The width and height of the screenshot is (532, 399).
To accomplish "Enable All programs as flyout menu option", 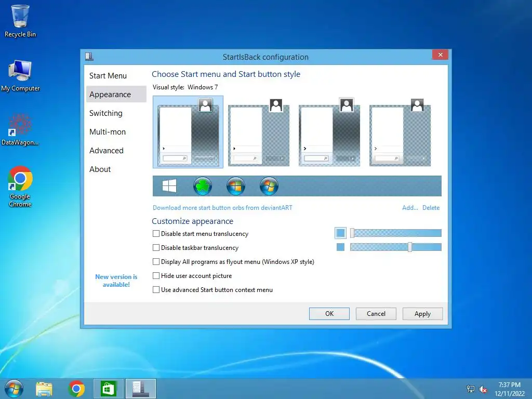I will 156,262.
